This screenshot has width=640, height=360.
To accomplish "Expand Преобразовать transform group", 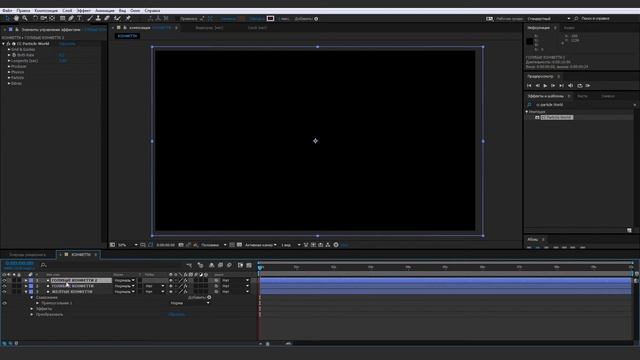I will coord(32,315).
